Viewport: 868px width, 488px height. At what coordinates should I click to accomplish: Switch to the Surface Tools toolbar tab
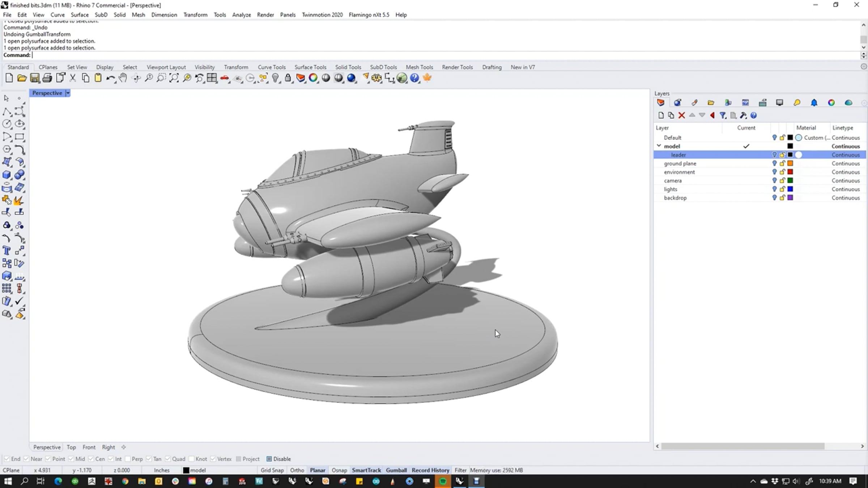[x=310, y=67]
